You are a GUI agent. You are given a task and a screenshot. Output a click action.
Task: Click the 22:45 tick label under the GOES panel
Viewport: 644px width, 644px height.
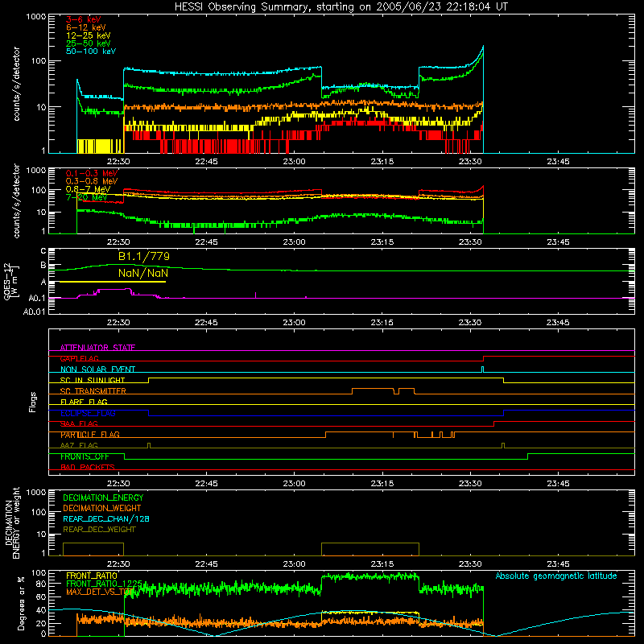[x=206, y=323]
